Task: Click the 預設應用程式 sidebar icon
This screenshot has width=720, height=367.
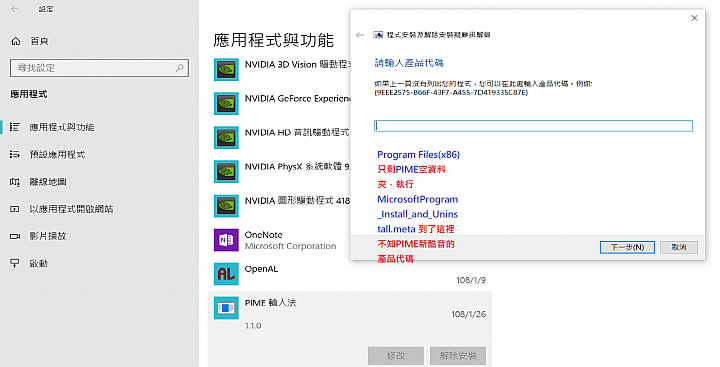Action: coord(15,154)
